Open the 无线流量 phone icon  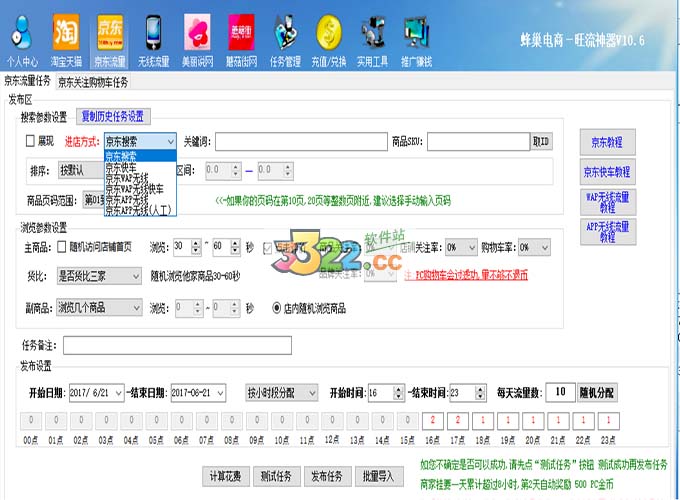click(x=154, y=41)
